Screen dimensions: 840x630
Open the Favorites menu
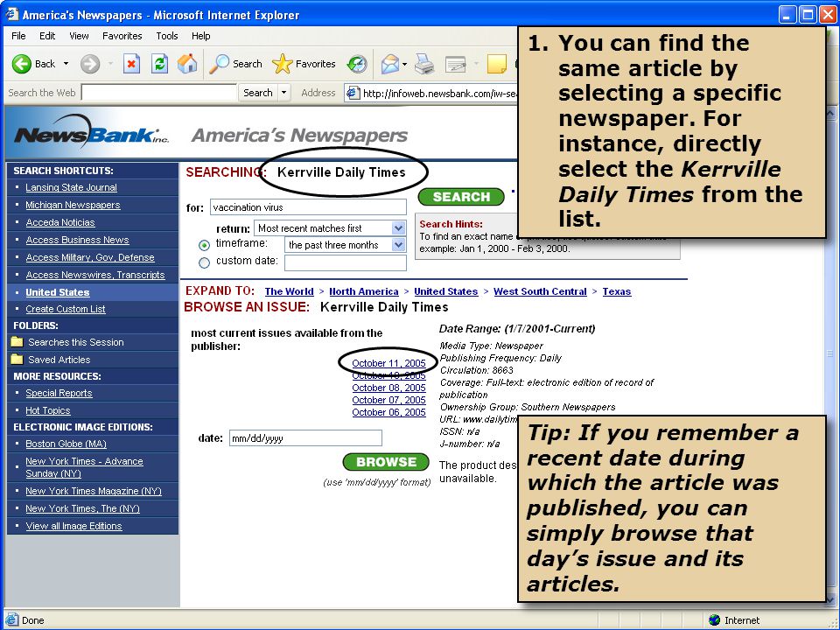tap(122, 36)
